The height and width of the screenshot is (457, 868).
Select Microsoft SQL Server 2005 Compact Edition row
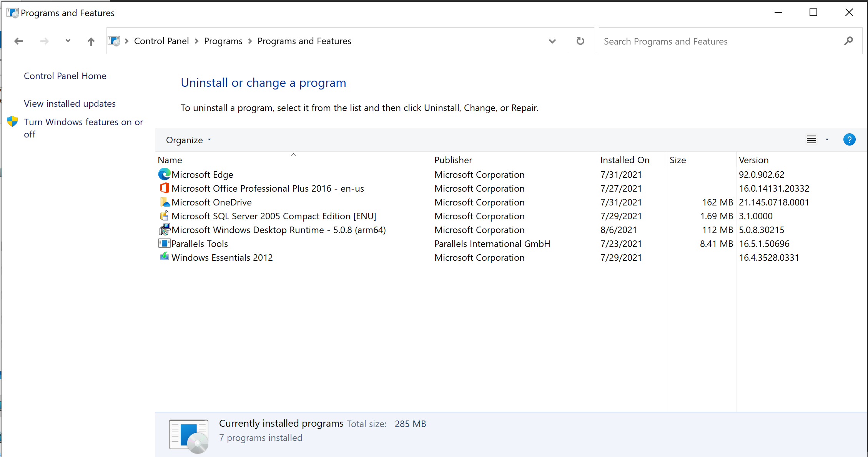click(273, 216)
